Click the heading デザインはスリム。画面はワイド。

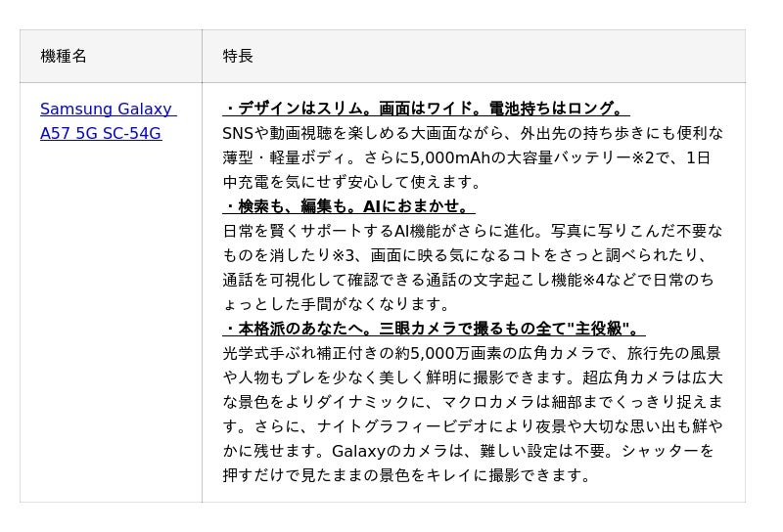pos(426,109)
